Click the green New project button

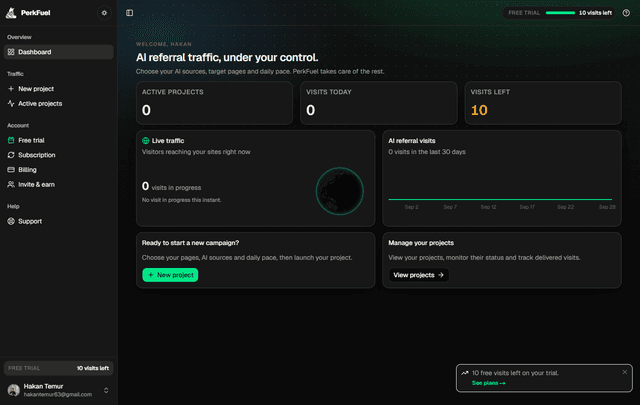point(170,275)
